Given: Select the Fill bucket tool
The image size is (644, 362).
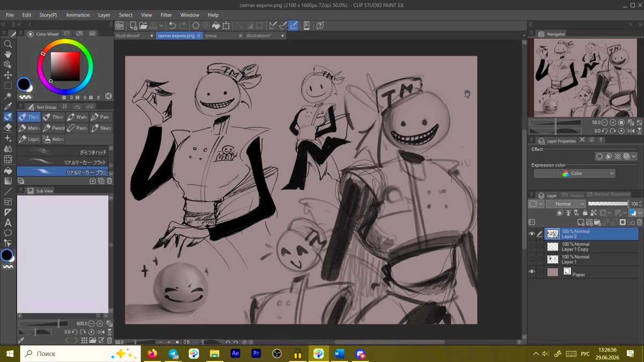Looking at the screenshot, I should point(8,170).
